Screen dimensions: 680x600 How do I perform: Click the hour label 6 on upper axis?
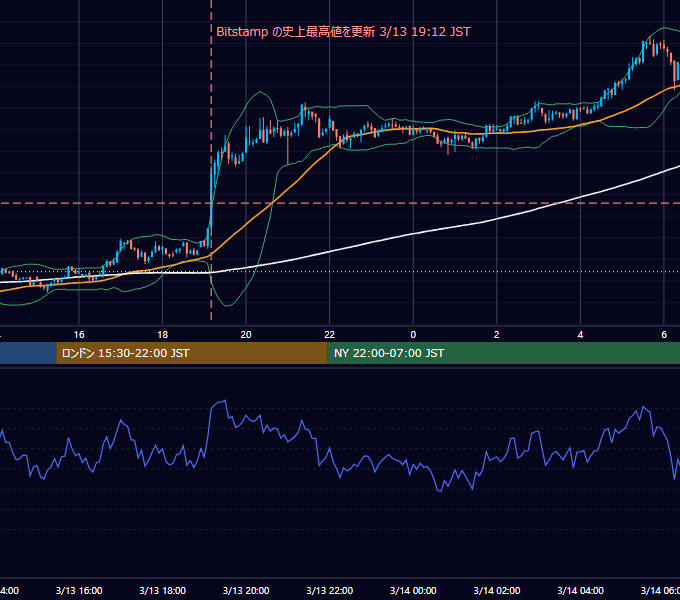pyautogui.click(x=664, y=334)
